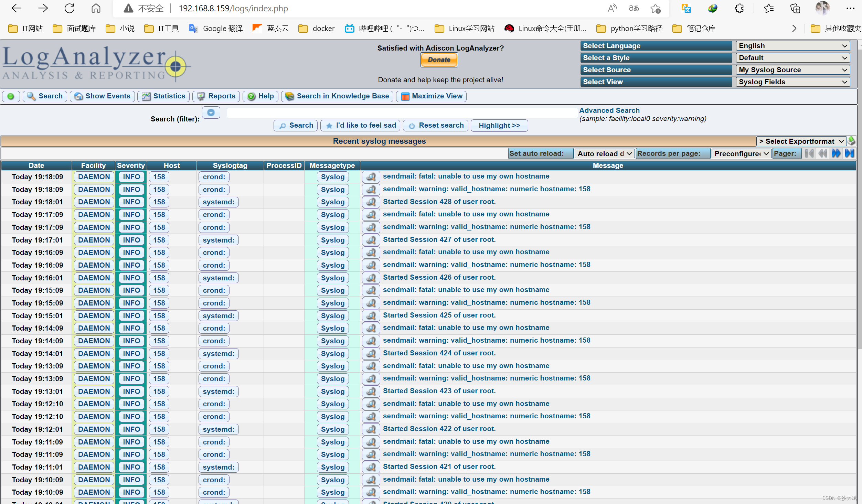Click pager last page arrow
This screenshot has height=504, width=862.
pos(849,153)
